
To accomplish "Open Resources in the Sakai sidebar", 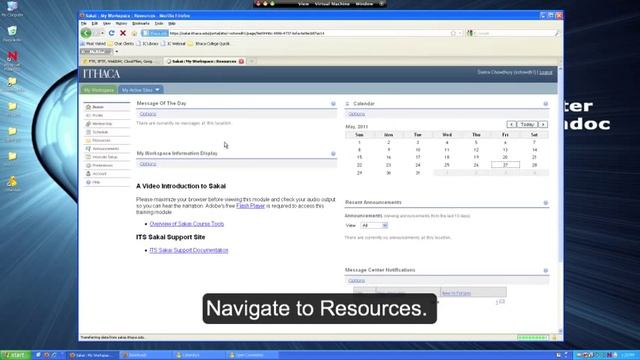I will tap(107, 140).
